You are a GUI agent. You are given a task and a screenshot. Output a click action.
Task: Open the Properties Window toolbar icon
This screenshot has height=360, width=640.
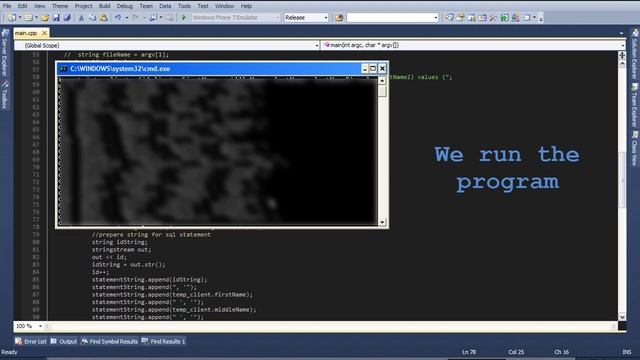point(460,18)
